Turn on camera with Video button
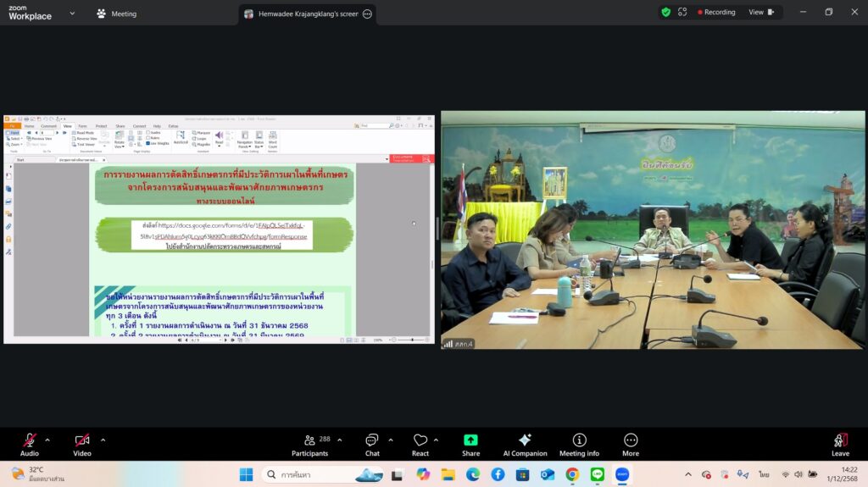 [x=81, y=445]
